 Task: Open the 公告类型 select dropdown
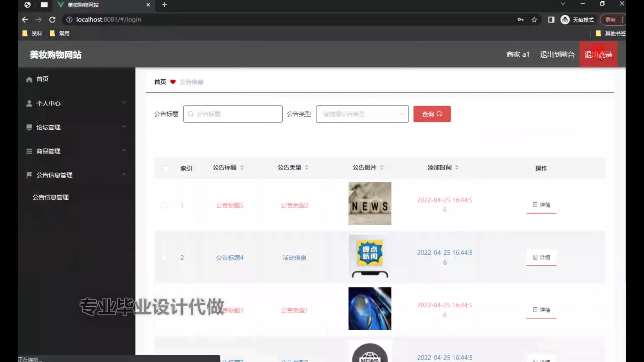[x=362, y=114]
